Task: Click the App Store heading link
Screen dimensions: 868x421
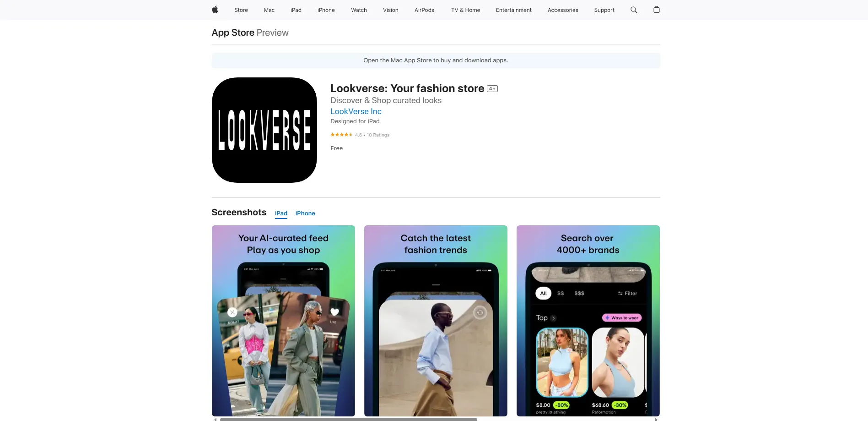Action: tap(233, 33)
